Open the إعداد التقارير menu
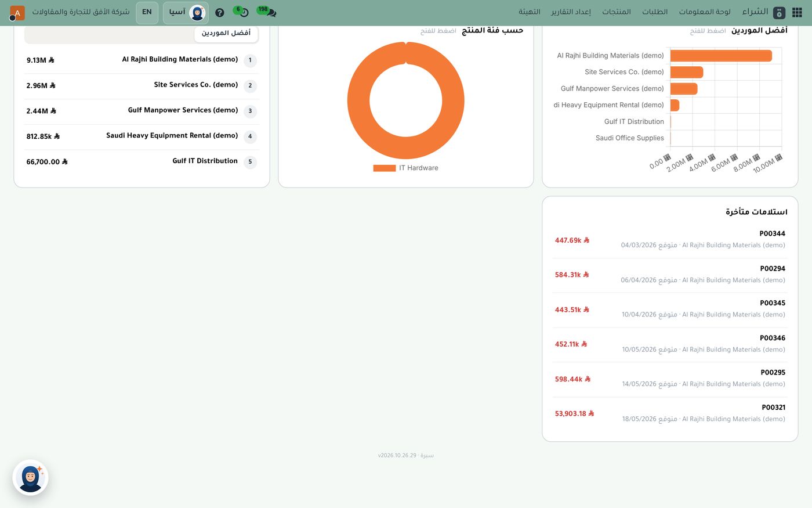The width and height of the screenshot is (812, 508). [x=571, y=12]
